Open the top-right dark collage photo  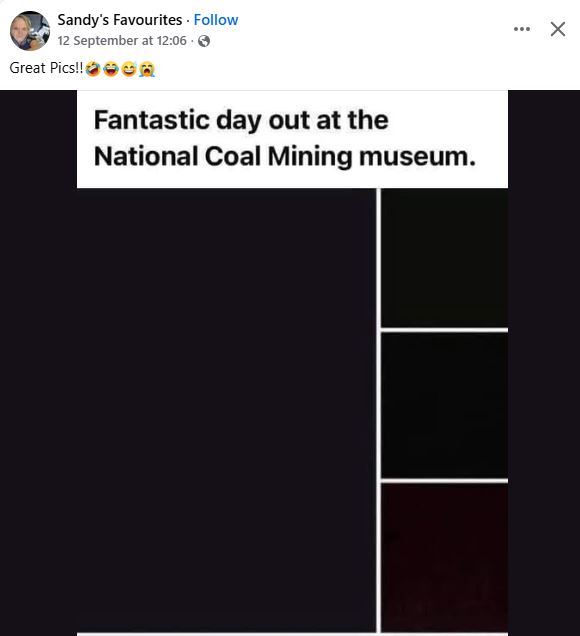click(445, 258)
